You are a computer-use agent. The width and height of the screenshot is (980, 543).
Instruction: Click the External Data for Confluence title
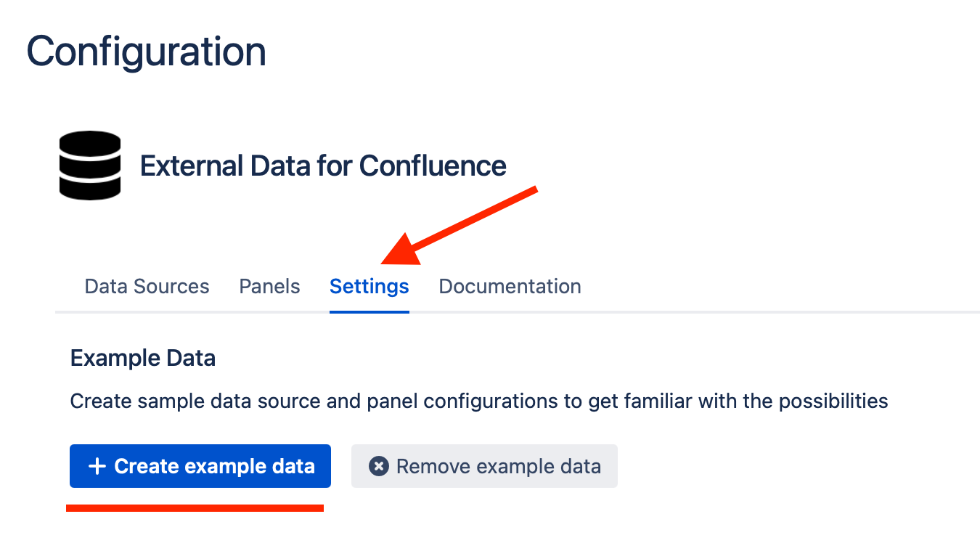click(x=322, y=166)
